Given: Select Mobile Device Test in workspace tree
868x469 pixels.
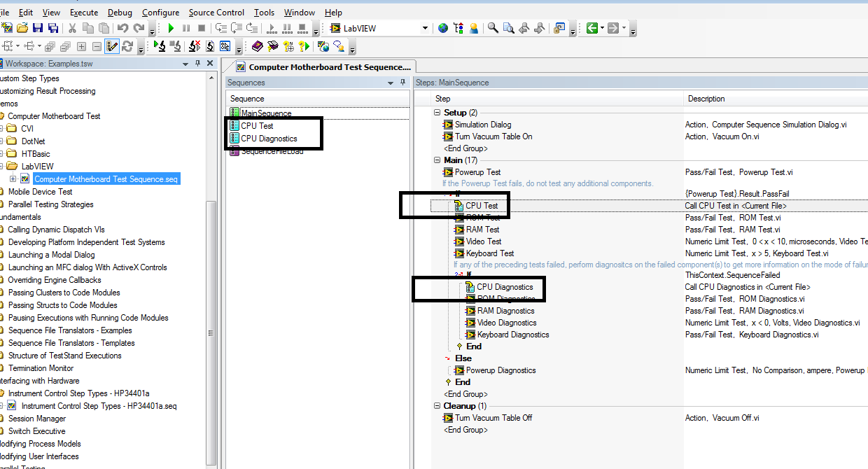Looking at the screenshot, I should click(x=40, y=192).
